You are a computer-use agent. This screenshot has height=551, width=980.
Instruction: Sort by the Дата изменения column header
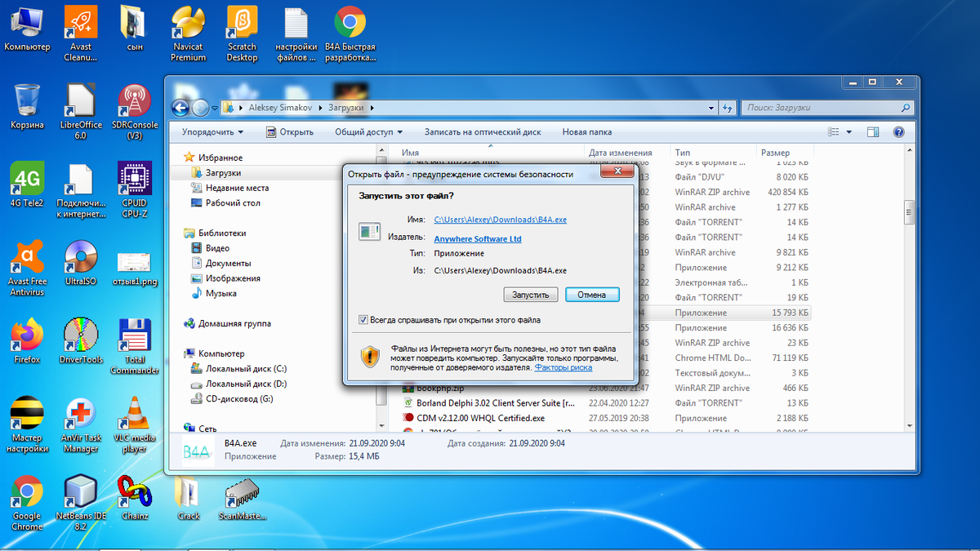(620, 153)
